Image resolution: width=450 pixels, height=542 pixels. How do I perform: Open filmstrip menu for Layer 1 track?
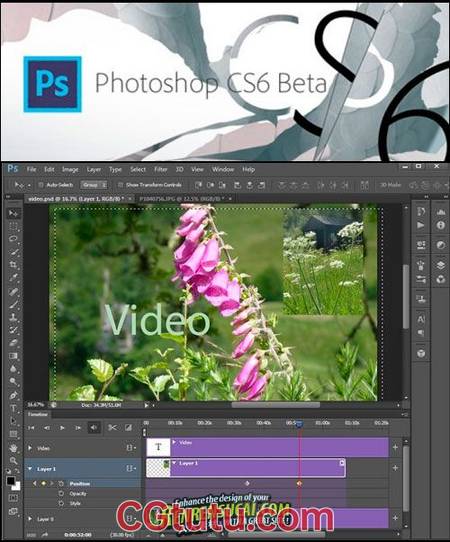tap(131, 469)
